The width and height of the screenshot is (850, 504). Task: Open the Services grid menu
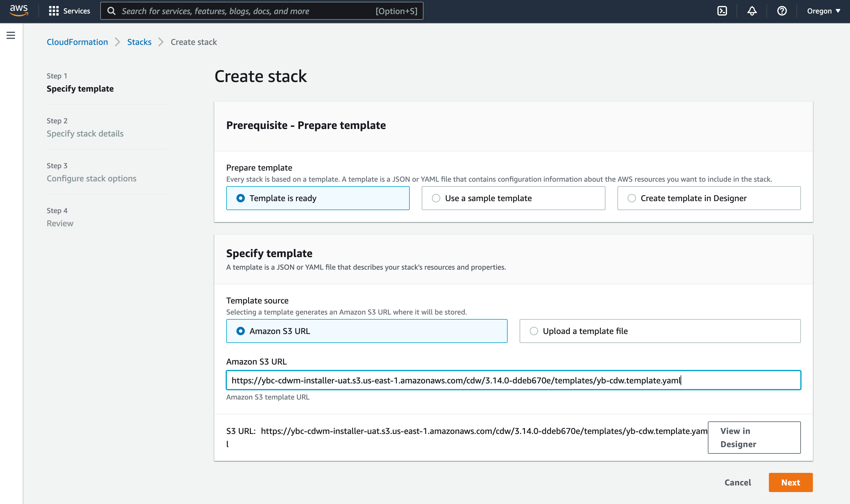(54, 11)
